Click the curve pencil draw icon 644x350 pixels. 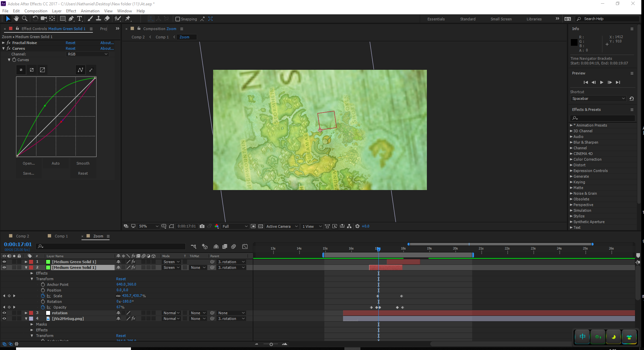tap(91, 70)
